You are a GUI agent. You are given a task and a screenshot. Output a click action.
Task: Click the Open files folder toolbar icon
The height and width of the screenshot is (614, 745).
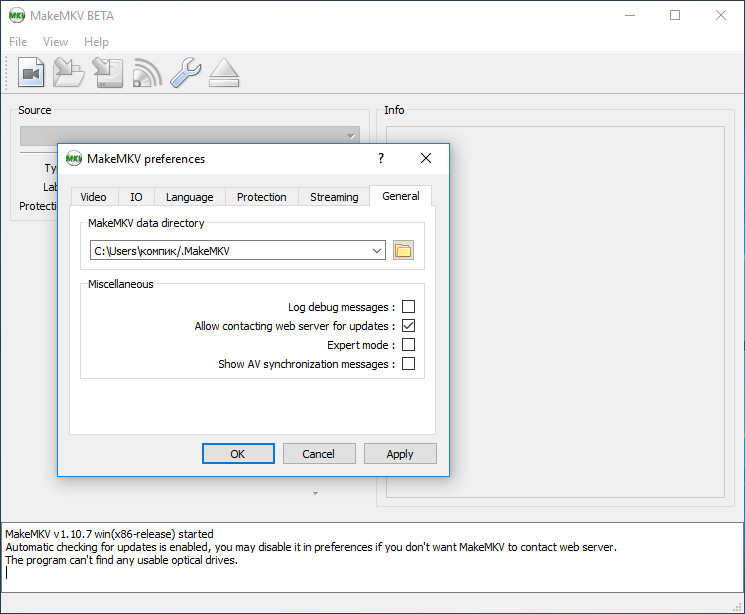pyautogui.click(x=69, y=72)
